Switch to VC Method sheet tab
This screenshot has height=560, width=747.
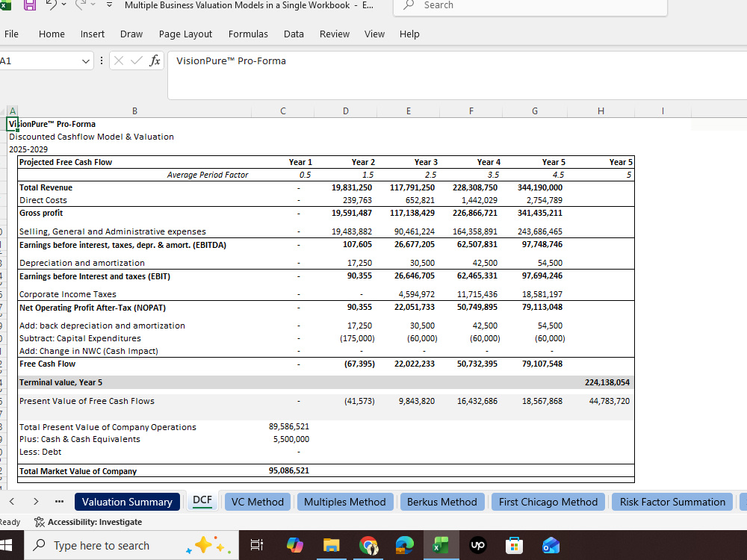[257, 502]
